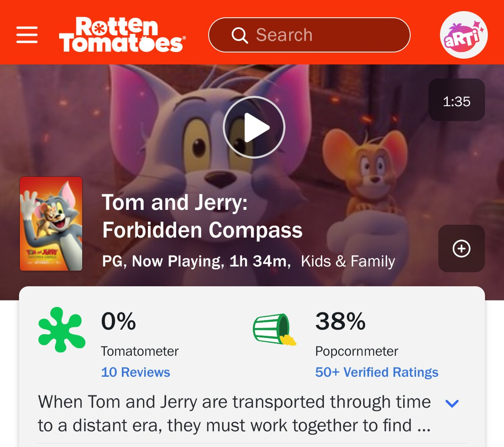Click the spilled popcorn bucket icon
The image size is (504, 447).
coord(275,329)
